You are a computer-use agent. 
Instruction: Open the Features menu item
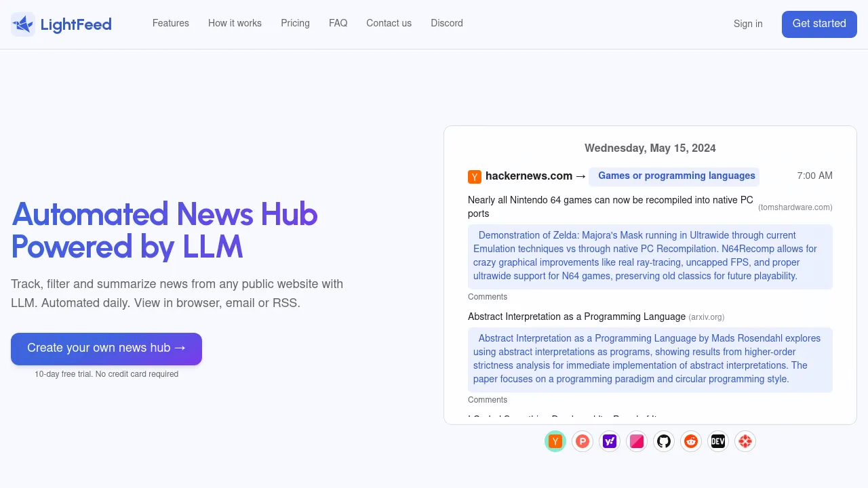pyautogui.click(x=171, y=23)
